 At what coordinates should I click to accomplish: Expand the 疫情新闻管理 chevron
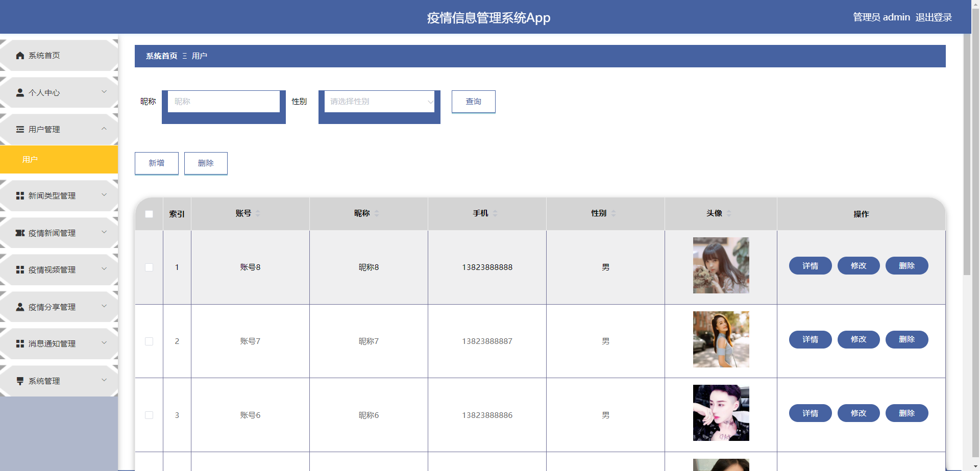tap(104, 232)
